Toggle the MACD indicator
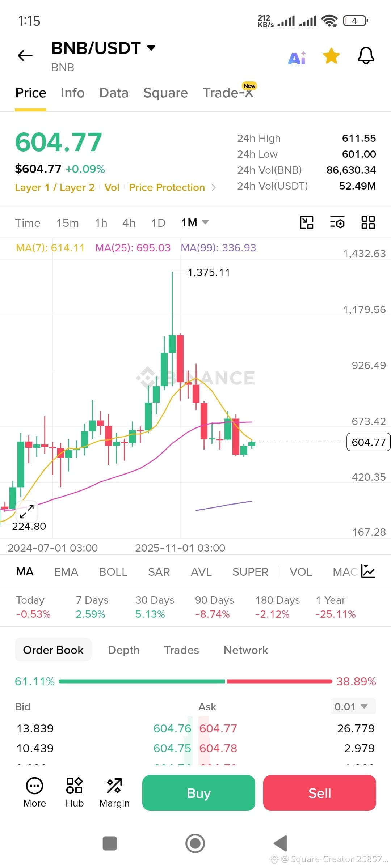 (345, 572)
